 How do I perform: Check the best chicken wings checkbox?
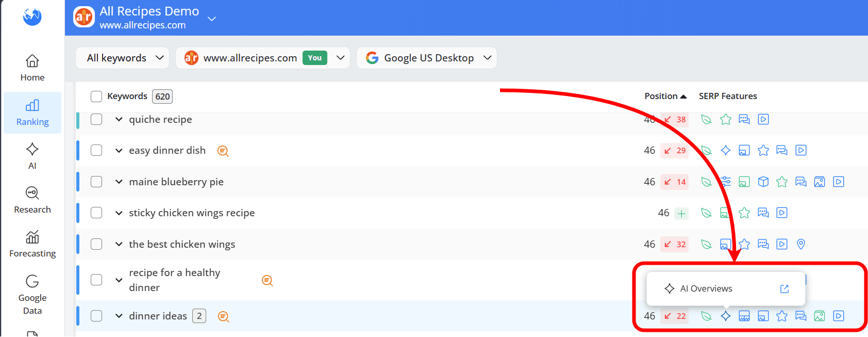pyautogui.click(x=96, y=244)
